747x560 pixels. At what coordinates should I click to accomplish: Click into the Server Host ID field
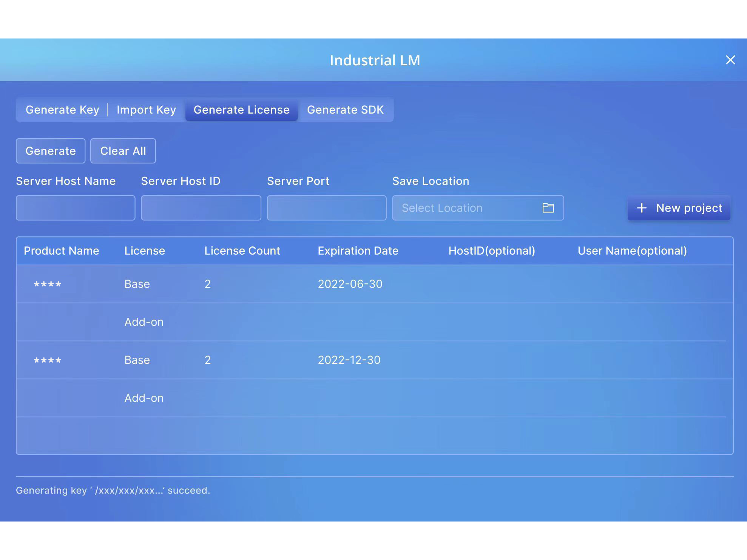point(201,208)
